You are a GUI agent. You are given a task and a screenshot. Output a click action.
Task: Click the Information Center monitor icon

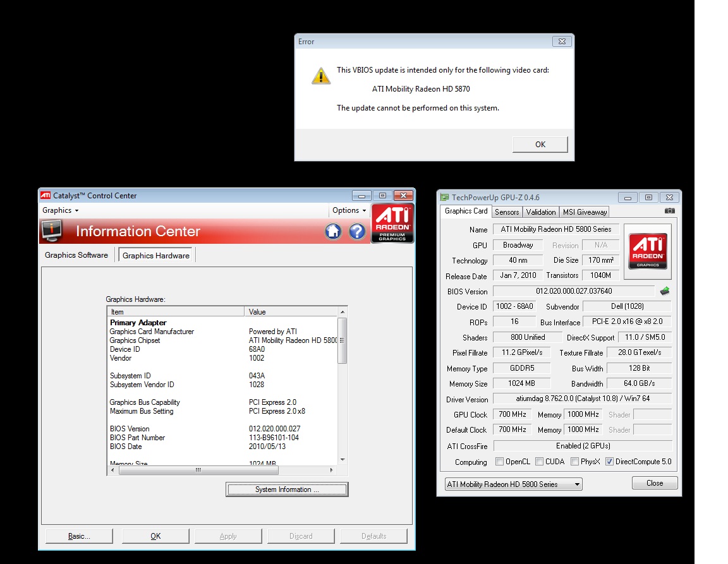[x=52, y=231]
